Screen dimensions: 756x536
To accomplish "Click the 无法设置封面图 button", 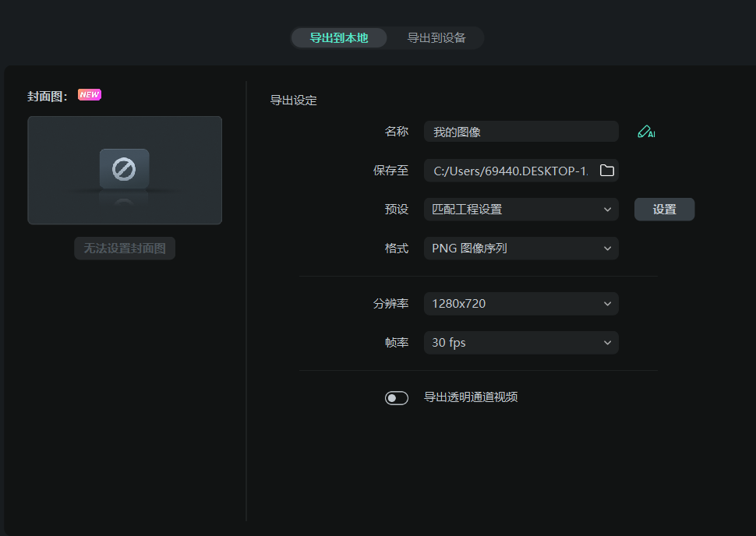I will [x=125, y=248].
